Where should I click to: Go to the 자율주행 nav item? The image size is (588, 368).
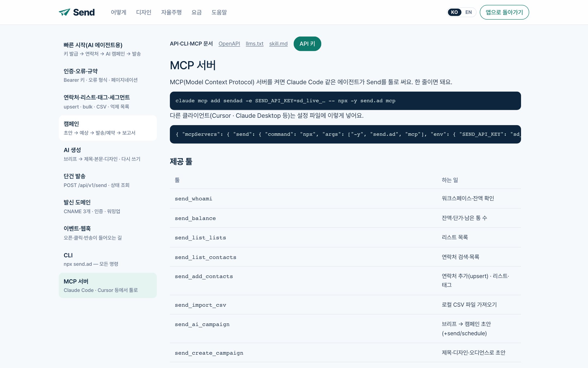pos(171,12)
